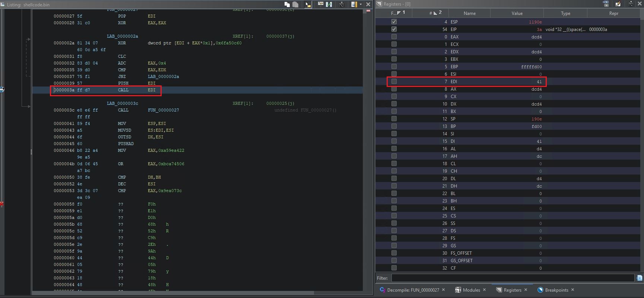Check the favorite checkbox for ECX
This screenshot has width=644, height=298.
(394, 44)
